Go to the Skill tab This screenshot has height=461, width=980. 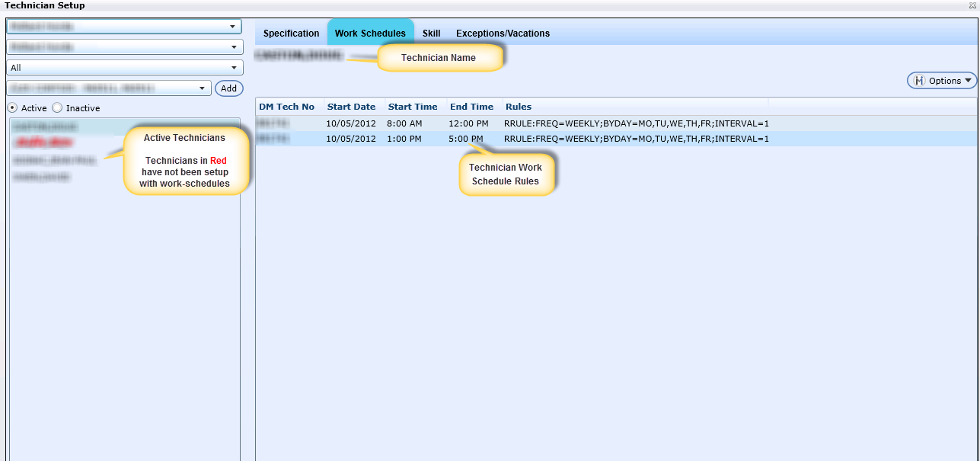[431, 34]
